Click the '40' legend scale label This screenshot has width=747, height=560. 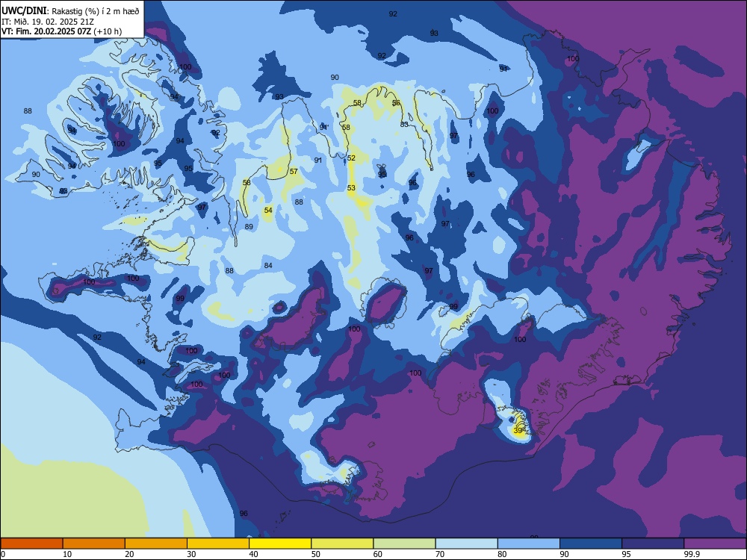tap(254, 554)
